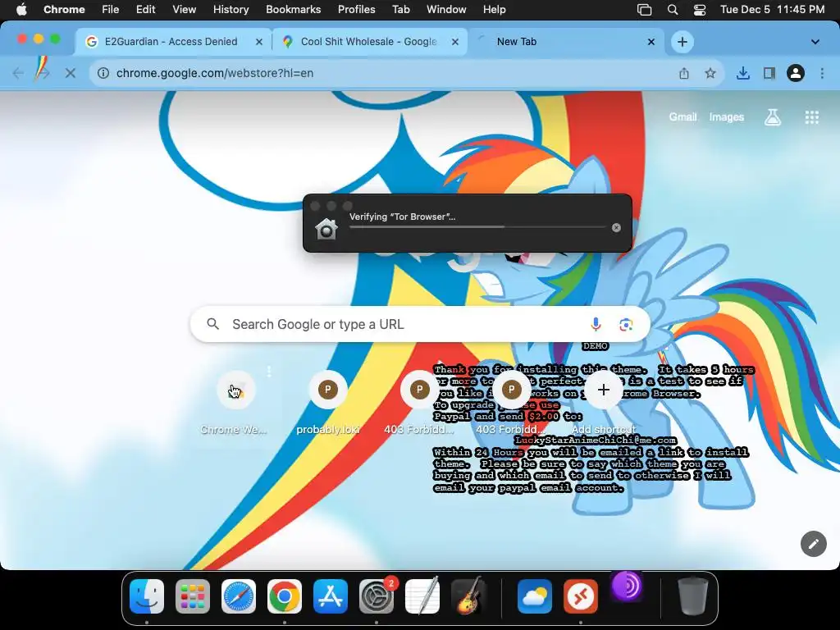This screenshot has width=840, height=630.
Task: Customize this page with the pencil button
Action: tap(813, 544)
